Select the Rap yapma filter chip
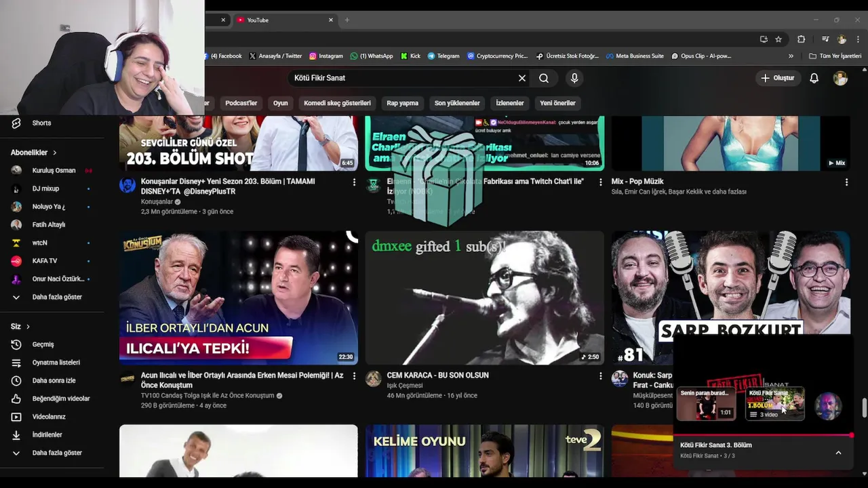Image resolution: width=868 pixels, height=488 pixels. pyautogui.click(x=403, y=103)
